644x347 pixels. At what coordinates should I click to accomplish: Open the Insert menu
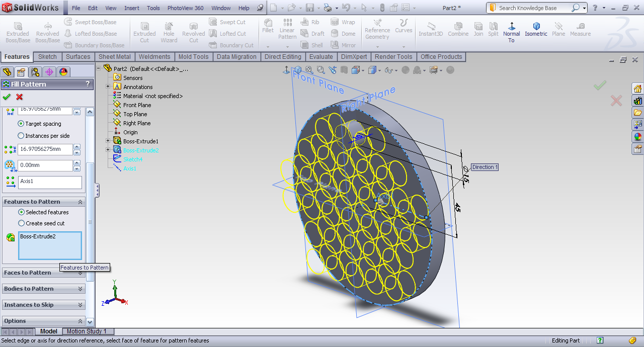pyautogui.click(x=132, y=8)
